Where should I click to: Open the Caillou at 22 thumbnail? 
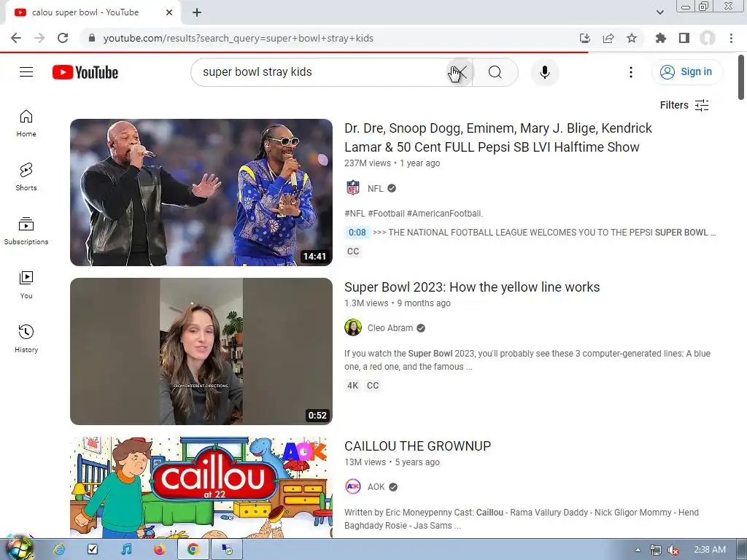click(201, 487)
